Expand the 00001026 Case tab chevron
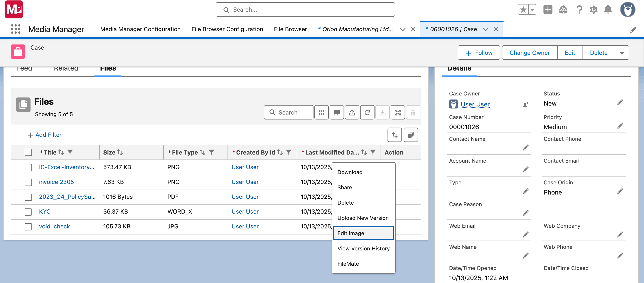Image resolution: width=644 pixels, height=283 pixels. (x=485, y=29)
